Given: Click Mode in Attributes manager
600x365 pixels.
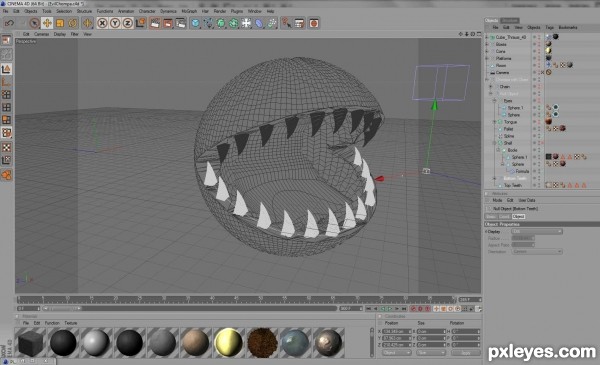Looking at the screenshot, I should (497, 200).
